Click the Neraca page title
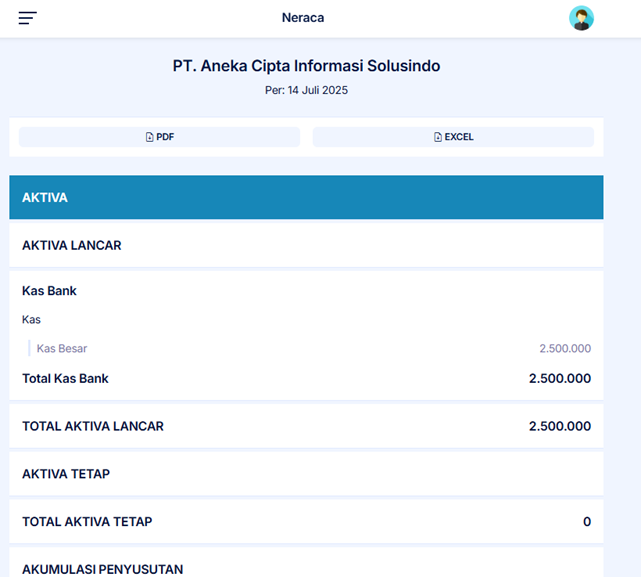 tap(303, 18)
